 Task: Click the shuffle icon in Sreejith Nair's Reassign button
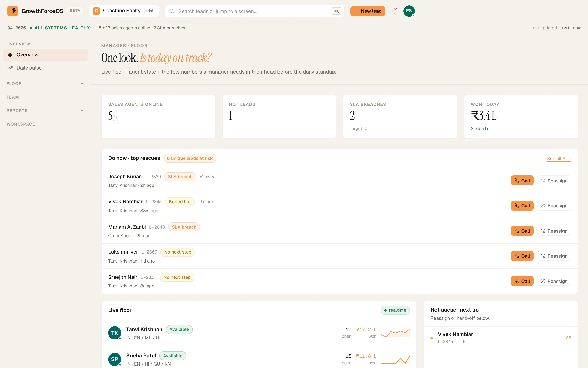[x=543, y=281]
